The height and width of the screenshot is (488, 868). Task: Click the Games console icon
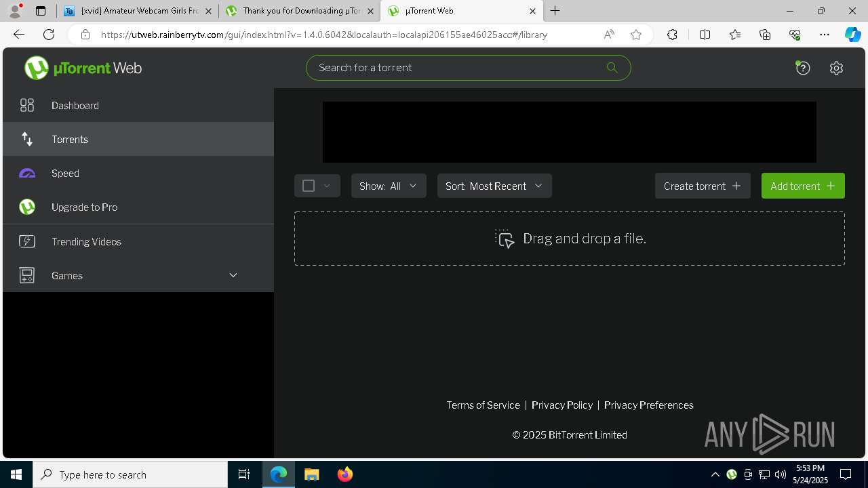[27, 275]
